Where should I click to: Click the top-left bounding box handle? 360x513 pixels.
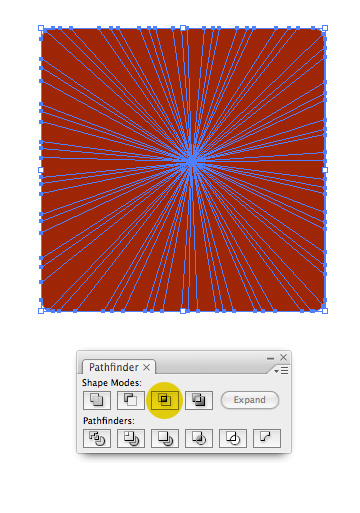(x=41, y=28)
